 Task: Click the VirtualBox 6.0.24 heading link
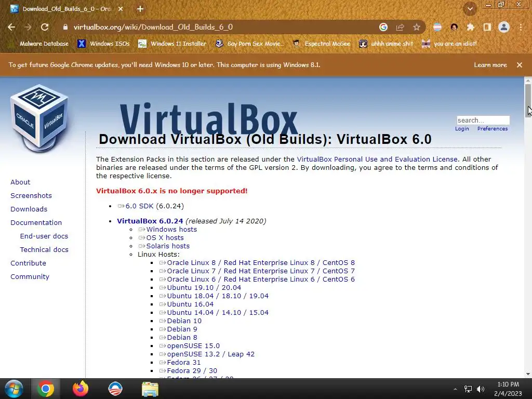pyautogui.click(x=150, y=221)
